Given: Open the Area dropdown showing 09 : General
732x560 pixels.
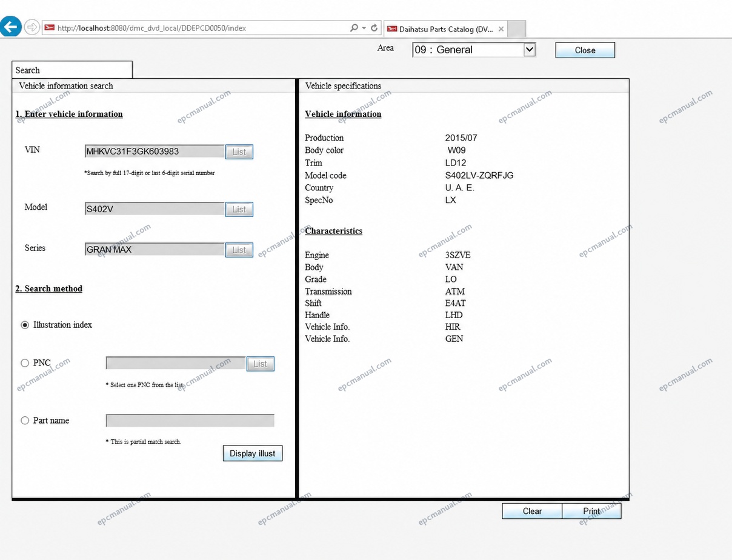Looking at the screenshot, I should [474, 50].
